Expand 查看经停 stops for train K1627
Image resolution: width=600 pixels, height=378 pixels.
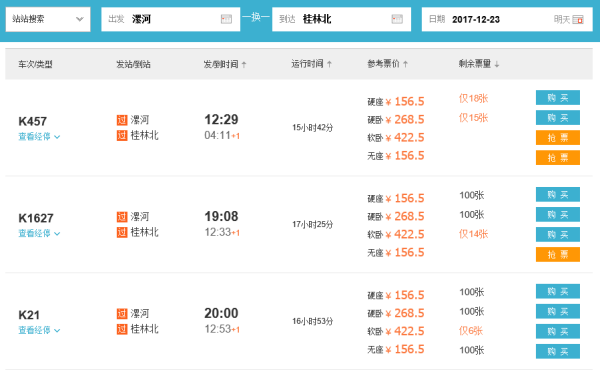point(39,233)
